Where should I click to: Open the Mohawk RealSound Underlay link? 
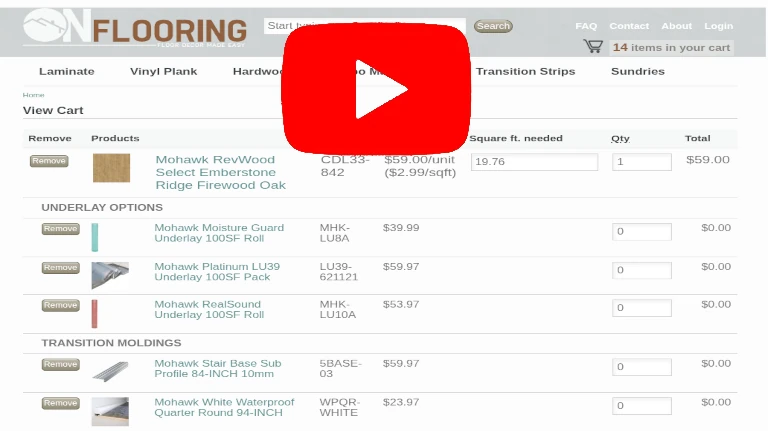209,310
